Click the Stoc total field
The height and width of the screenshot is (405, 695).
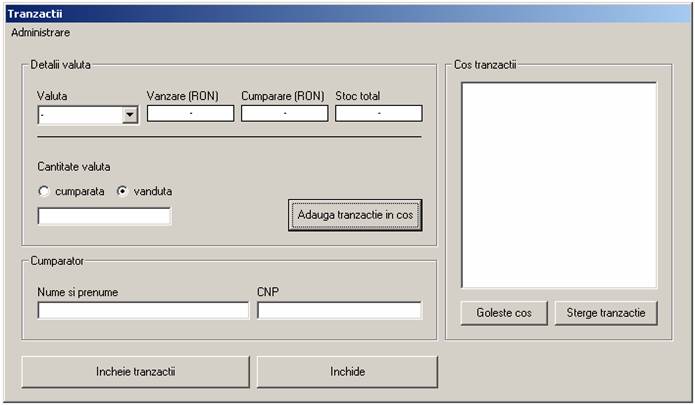click(x=378, y=114)
